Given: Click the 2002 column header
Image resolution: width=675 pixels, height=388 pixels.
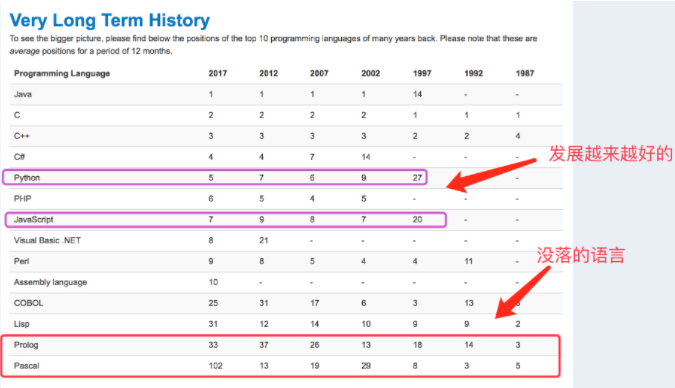Looking at the screenshot, I should 371,73.
